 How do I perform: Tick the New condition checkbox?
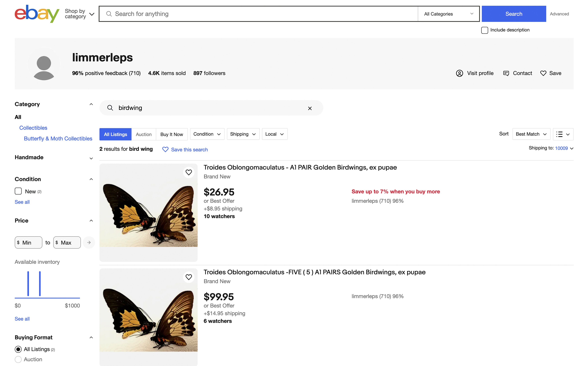18,191
